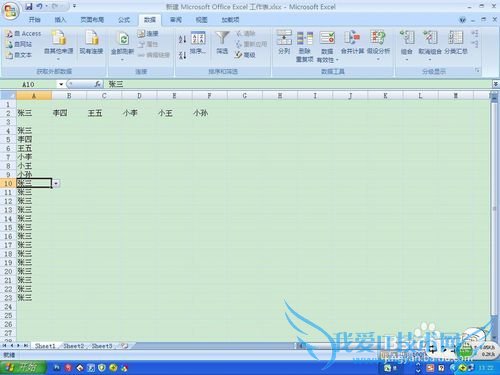Click 合并计算 consolidate
This screenshot has height=375, width=500.
(x=352, y=42)
